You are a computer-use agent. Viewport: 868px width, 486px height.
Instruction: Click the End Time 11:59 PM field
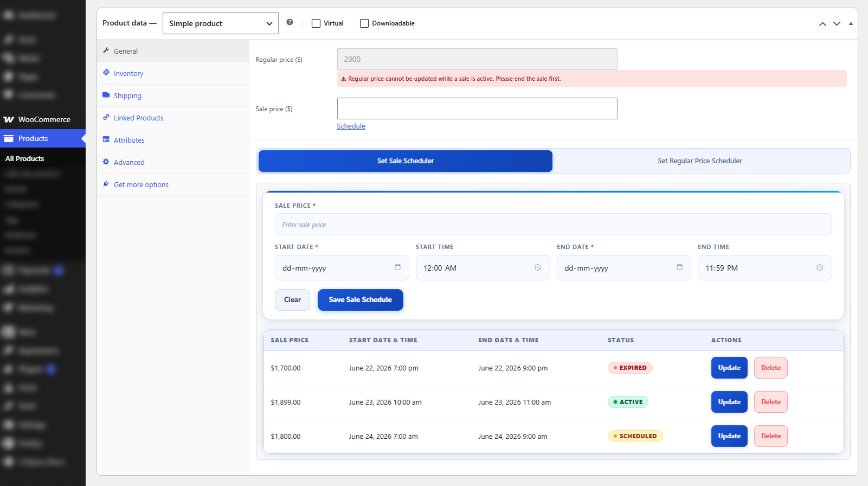[x=764, y=268]
